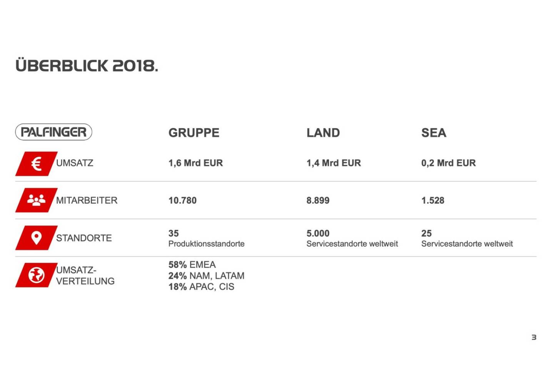Click the red euro icon
The height and width of the screenshot is (392, 554).
coord(36,164)
